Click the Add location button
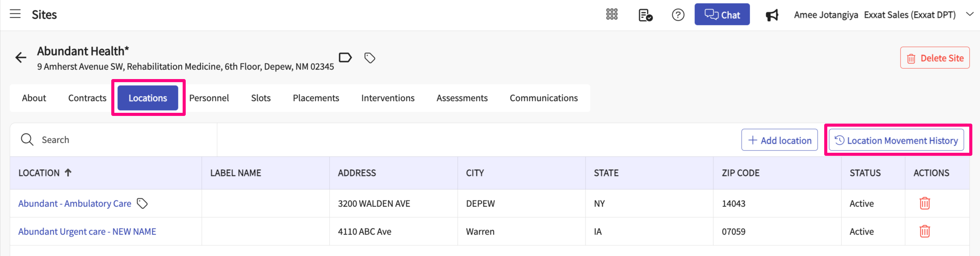The width and height of the screenshot is (980, 256). click(779, 140)
